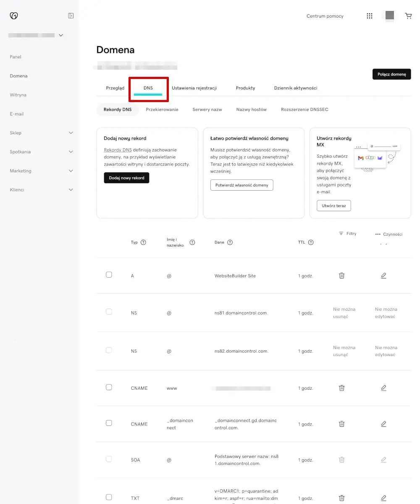The height and width of the screenshot is (504, 420).
Task: Open the shopping cart
Action: pos(408,16)
